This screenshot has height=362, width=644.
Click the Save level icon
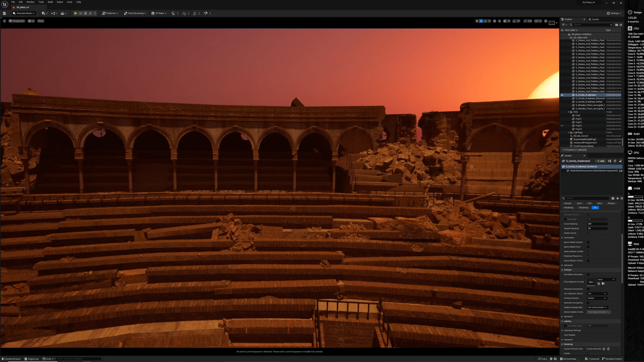4,13
